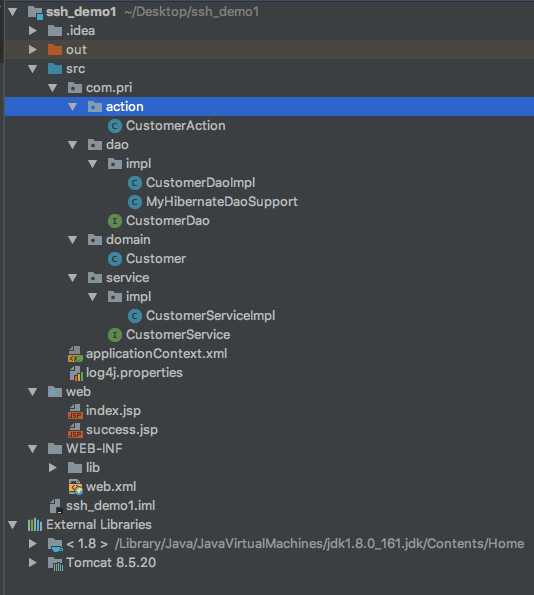Screen dimensions: 534x595
Task: Select the MyHibernateDaoSupport file name
Action: coord(222,202)
